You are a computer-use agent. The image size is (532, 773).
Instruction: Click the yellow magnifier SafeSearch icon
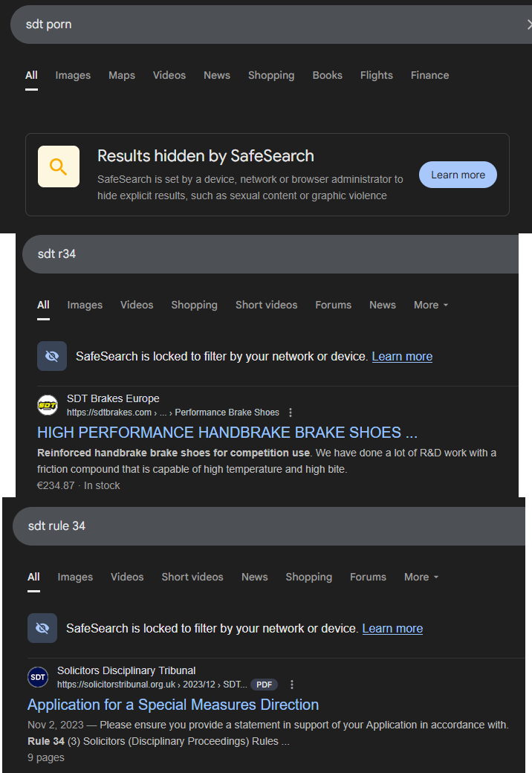59,166
